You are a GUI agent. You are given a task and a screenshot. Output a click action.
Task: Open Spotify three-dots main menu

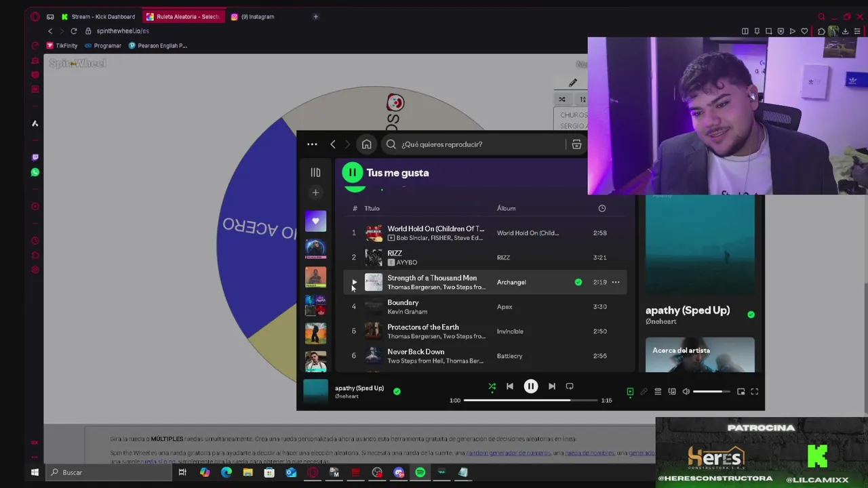(312, 144)
